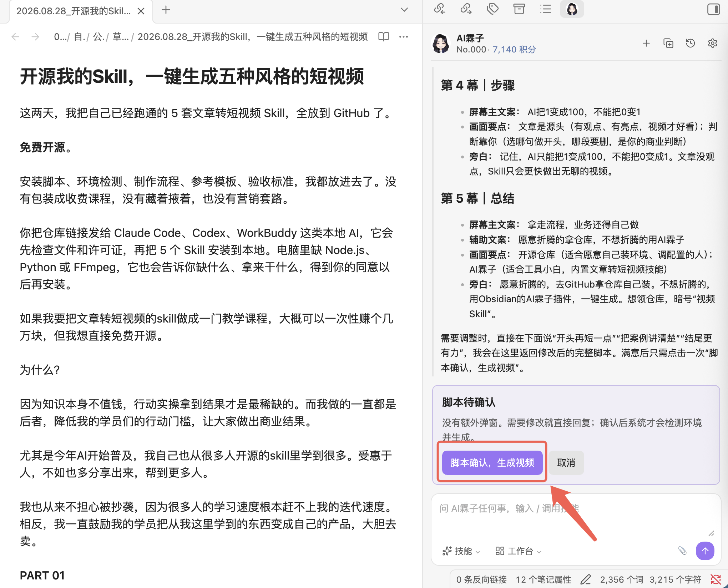The image size is (728, 588).
Task: Click breadcrumb folder 自.
Action: pos(79,37)
